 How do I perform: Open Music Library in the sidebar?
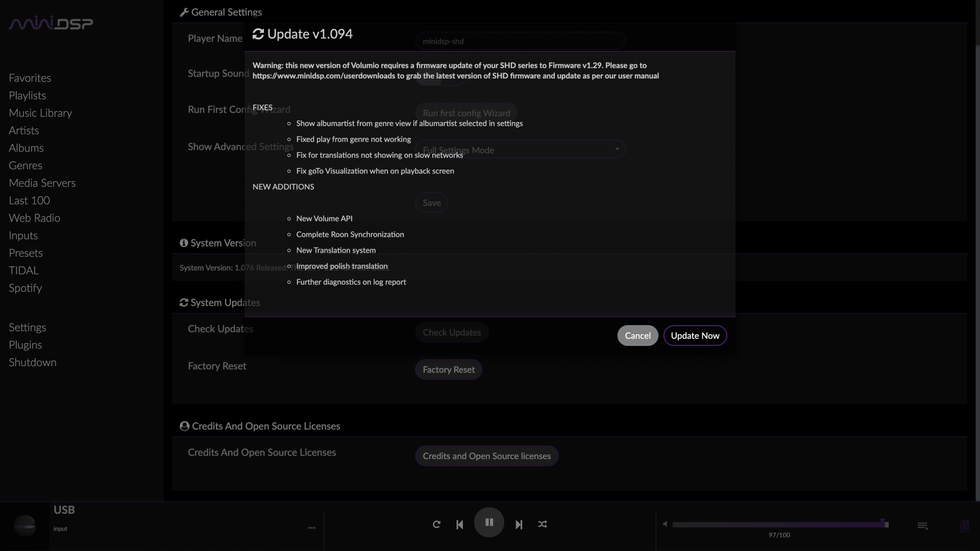tap(40, 113)
